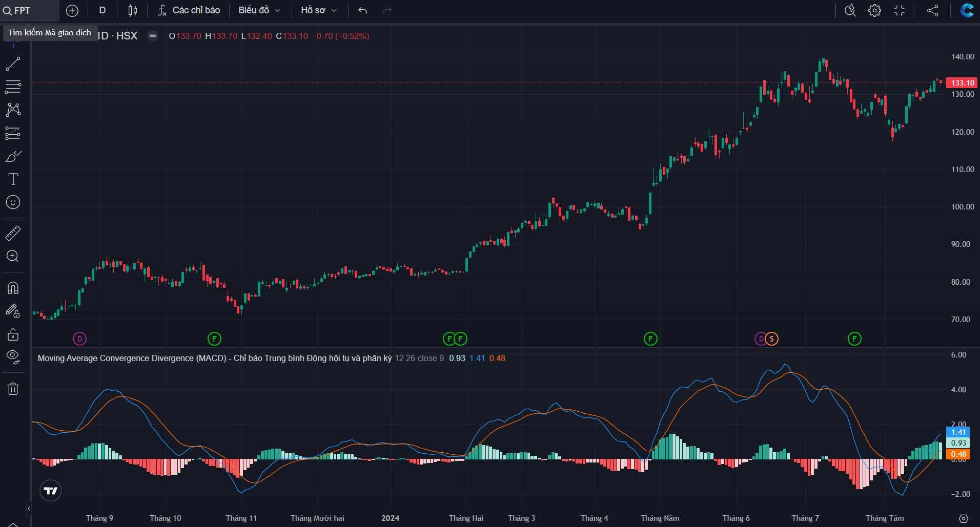980x527 pixels.
Task: Click the F marker near Tháng Tám
Action: coord(854,339)
